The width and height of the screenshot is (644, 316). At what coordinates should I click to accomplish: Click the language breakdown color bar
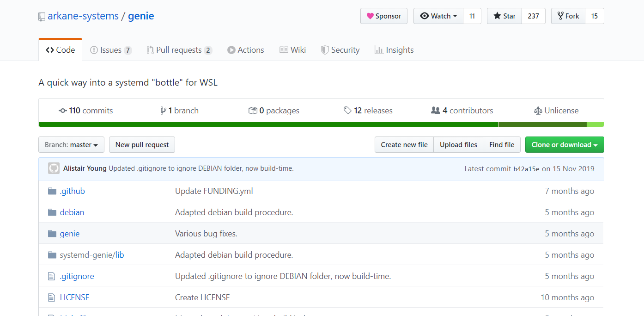click(x=321, y=124)
